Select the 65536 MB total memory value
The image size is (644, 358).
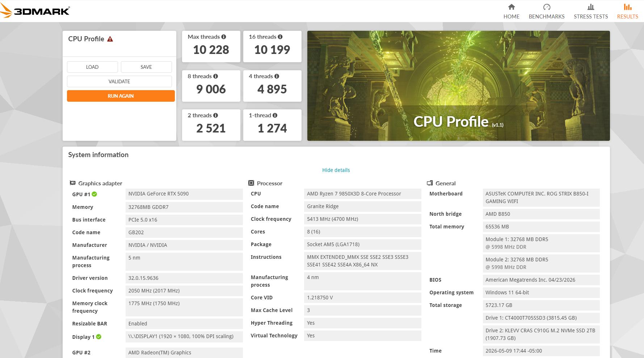[541, 227]
